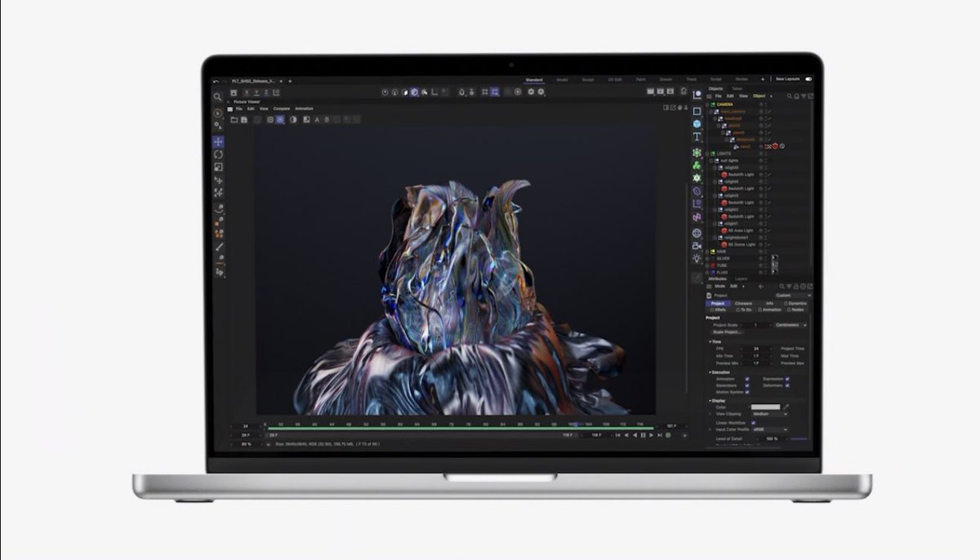Click the half-circle contrast icon in Picture Viewer
980x560 pixels.
(x=294, y=120)
